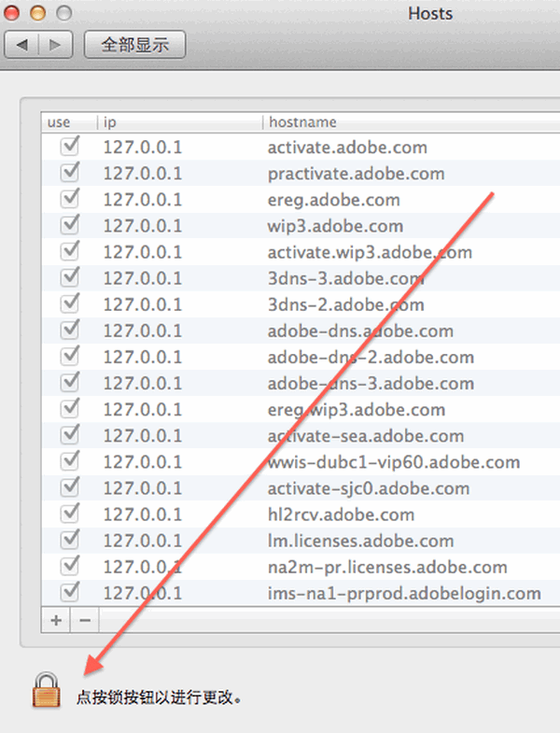Select hostname activate-sjc0.adobe.com
The image size is (560, 733).
coord(369,488)
